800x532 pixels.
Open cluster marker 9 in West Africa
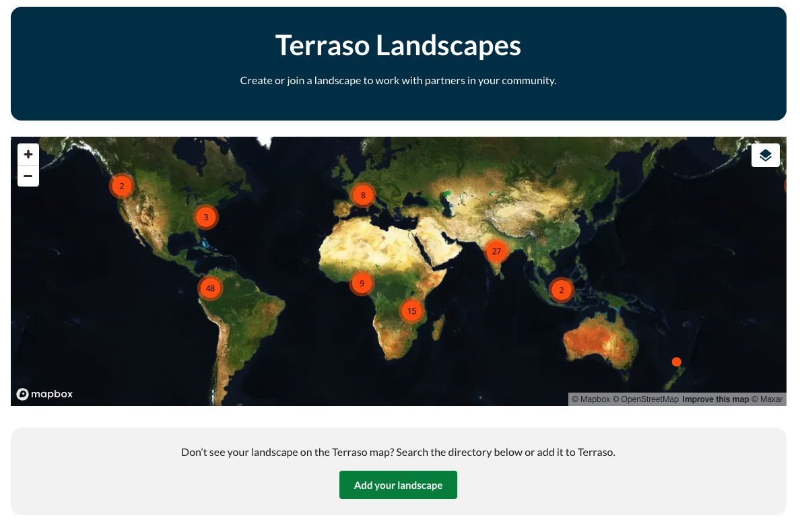point(362,283)
